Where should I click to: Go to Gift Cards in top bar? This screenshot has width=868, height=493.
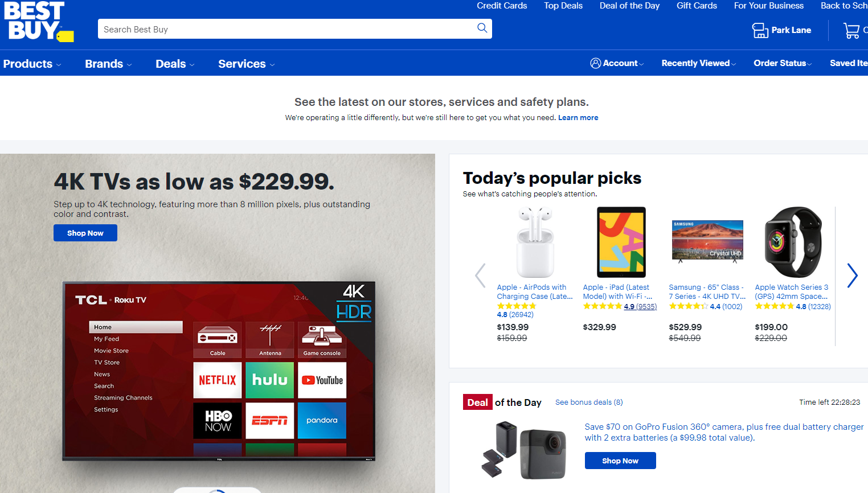tap(697, 6)
